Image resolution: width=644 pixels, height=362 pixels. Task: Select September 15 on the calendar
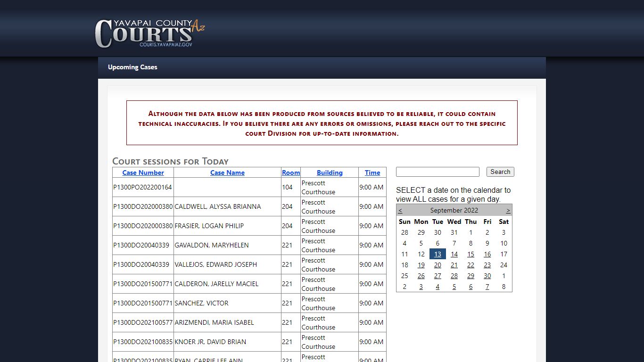tap(471, 254)
